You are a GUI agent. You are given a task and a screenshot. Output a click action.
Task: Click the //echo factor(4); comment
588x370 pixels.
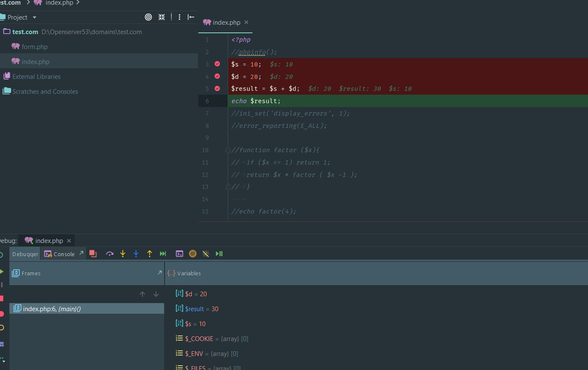click(x=264, y=211)
